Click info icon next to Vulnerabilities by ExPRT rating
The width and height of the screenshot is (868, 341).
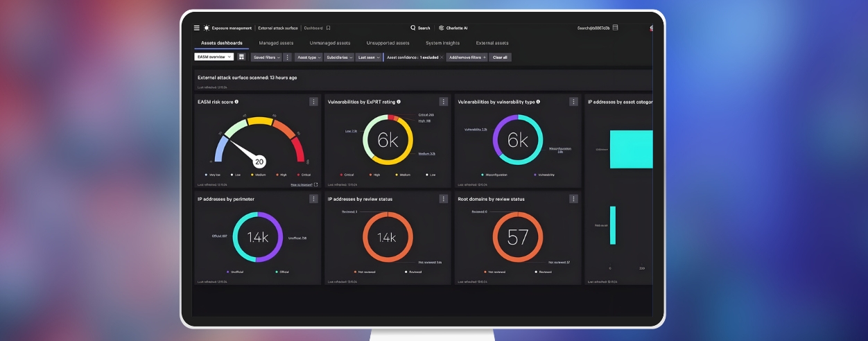click(x=399, y=102)
